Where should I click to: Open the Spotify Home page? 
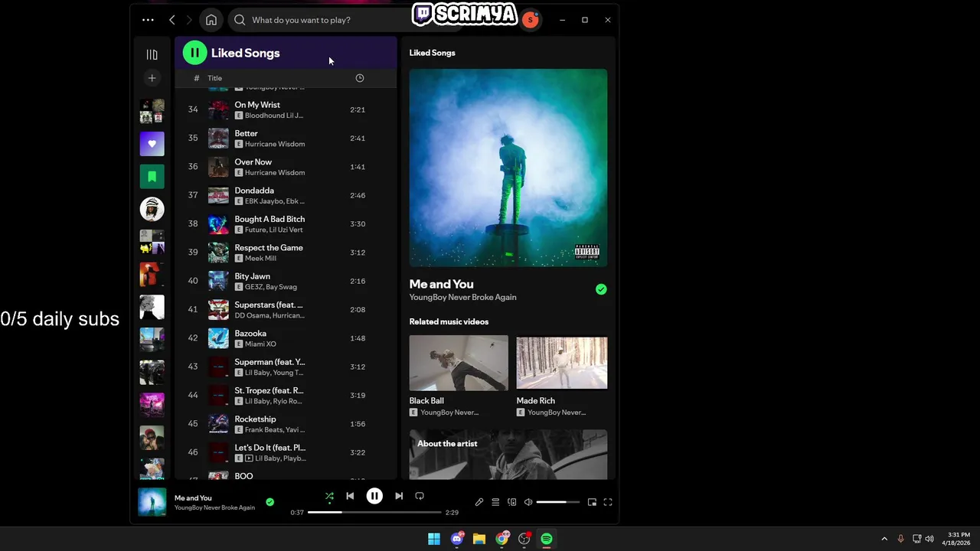tap(211, 20)
